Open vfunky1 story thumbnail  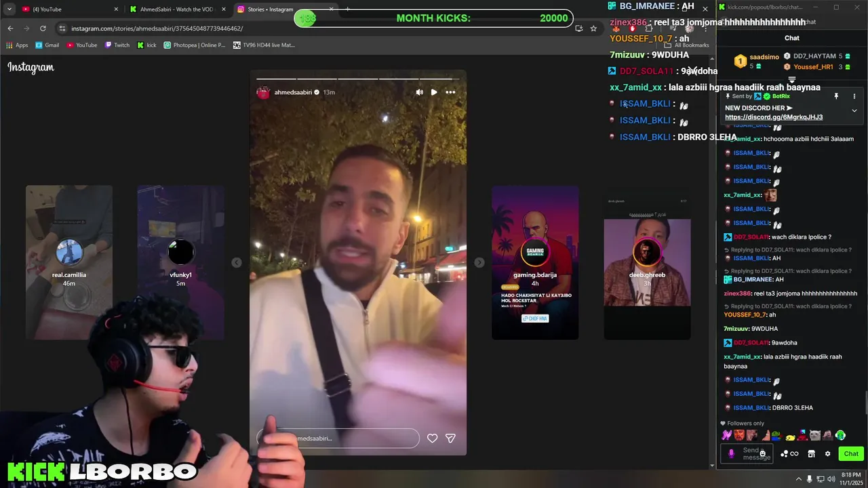pos(181,262)
